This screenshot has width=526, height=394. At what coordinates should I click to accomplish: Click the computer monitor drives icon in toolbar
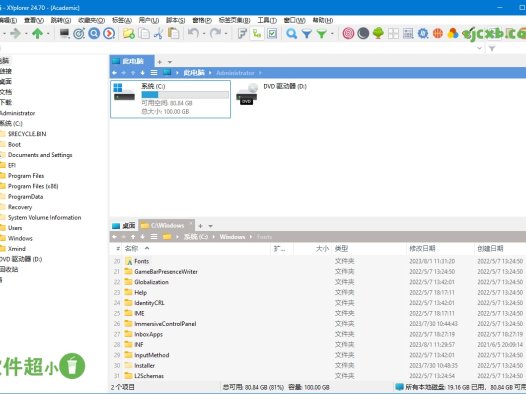64,33
